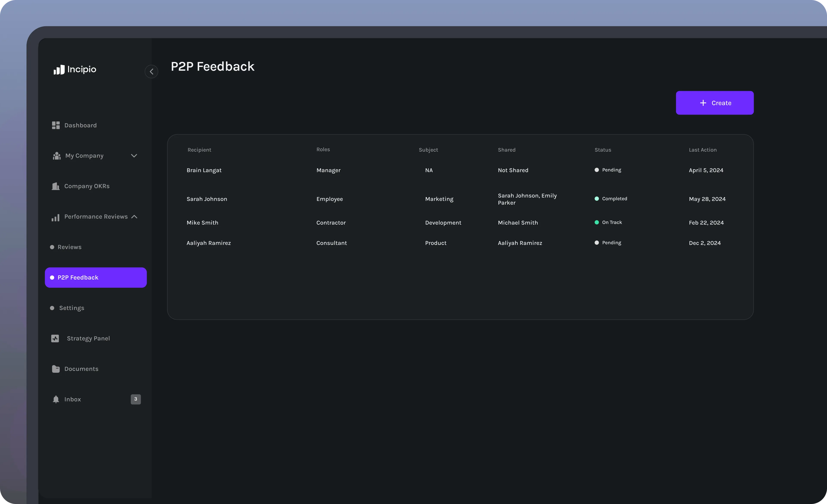Click the Incipio logo icon
The image size is (827, 504).
59,70
